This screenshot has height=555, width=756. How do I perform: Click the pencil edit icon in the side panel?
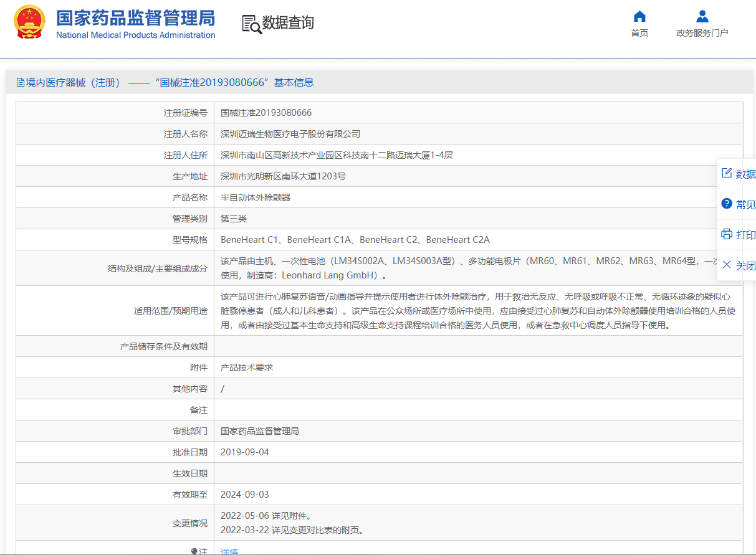pos(726,173)
